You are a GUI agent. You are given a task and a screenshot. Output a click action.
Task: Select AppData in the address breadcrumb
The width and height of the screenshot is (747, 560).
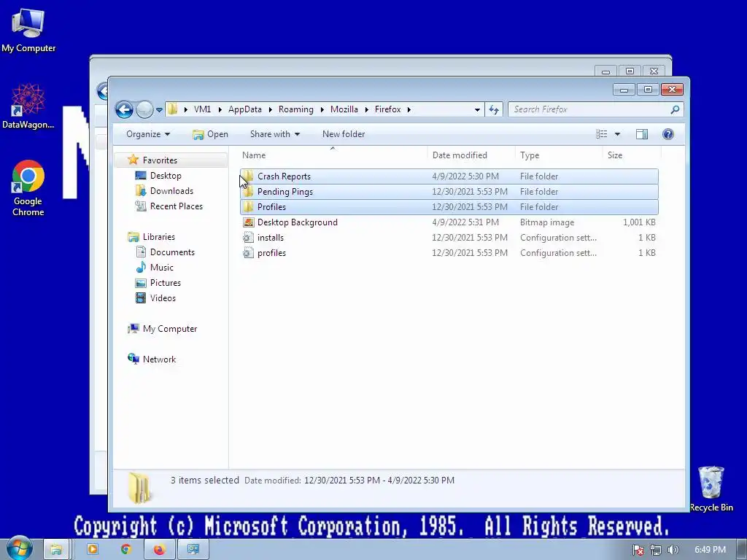tap(245, 109)
